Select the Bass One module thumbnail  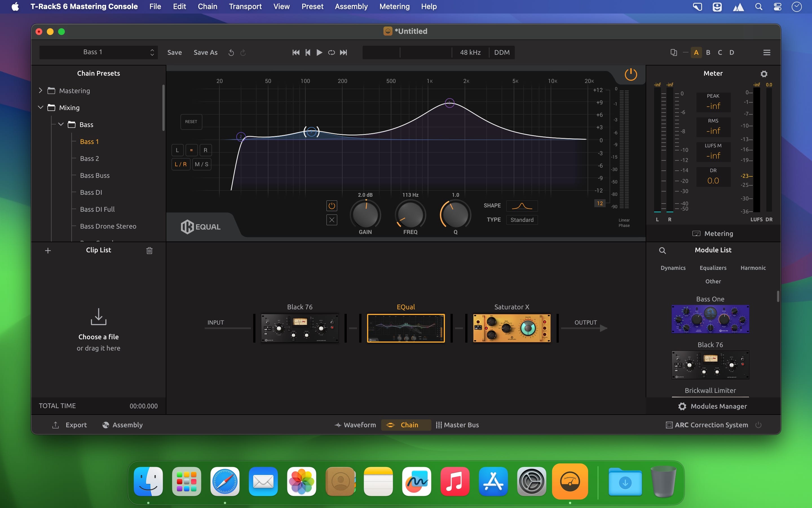click(710, 319)
